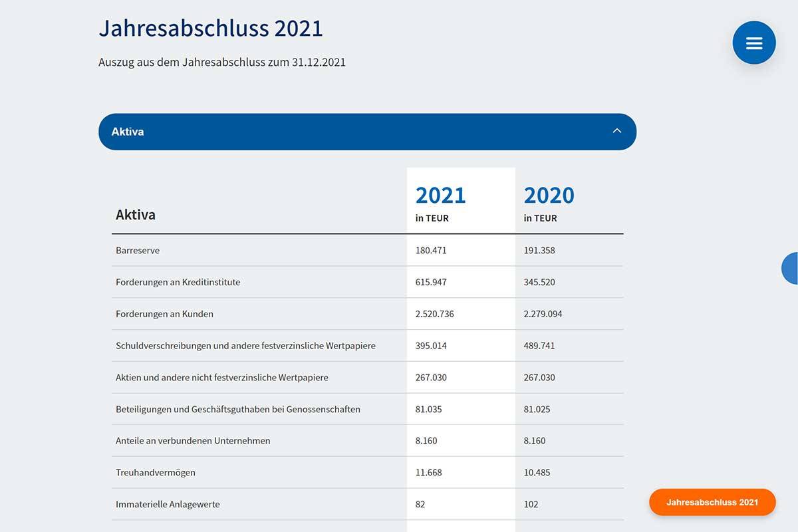Select the Jahresabschluss 2021 page heading
This screenshot has width=798, height=532.
click(211, 29)
